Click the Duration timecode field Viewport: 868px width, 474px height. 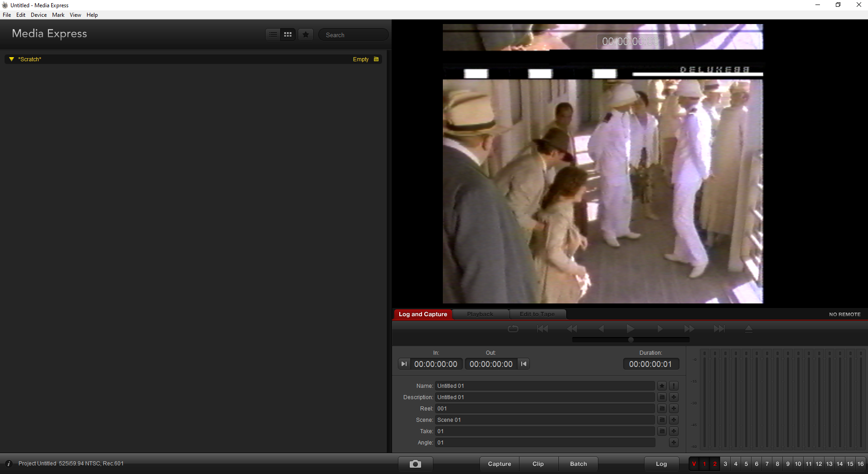point(651,364)
